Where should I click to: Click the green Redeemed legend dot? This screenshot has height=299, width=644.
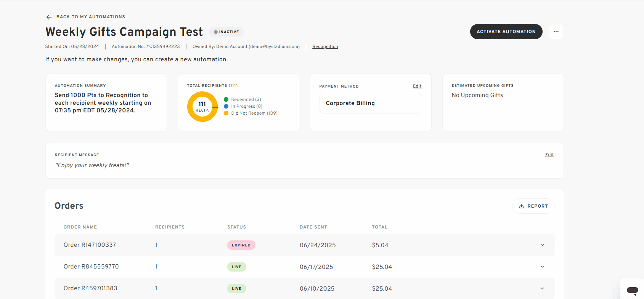click(226, 99)
